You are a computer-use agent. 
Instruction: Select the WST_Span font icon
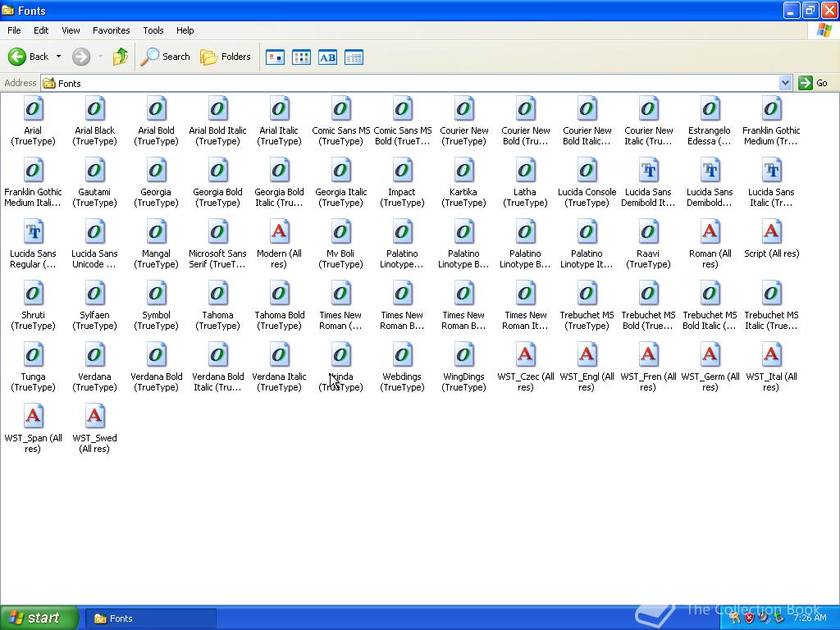pos(33,416)
